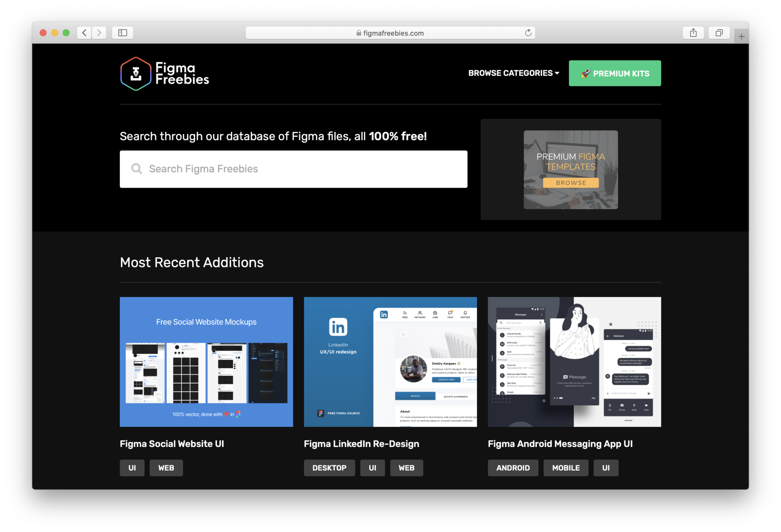Select the ANDROID tag

[513, 468]
